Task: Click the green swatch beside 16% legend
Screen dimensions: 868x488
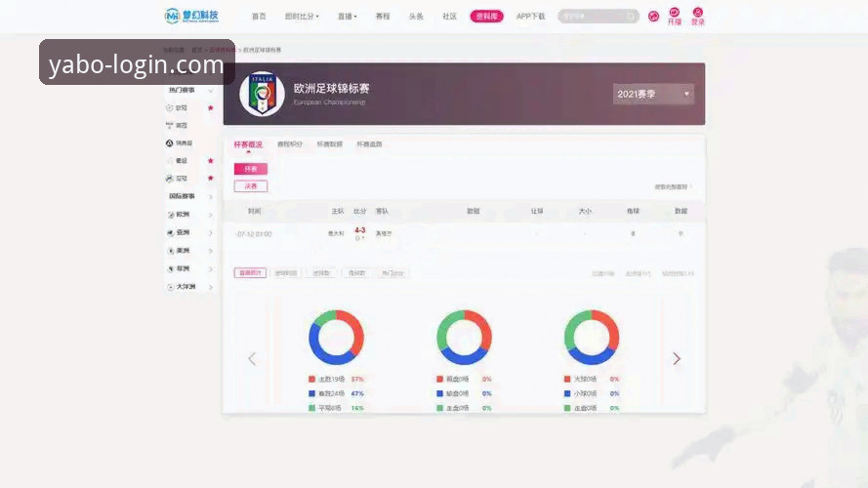Action: click(x=311, y=408)
